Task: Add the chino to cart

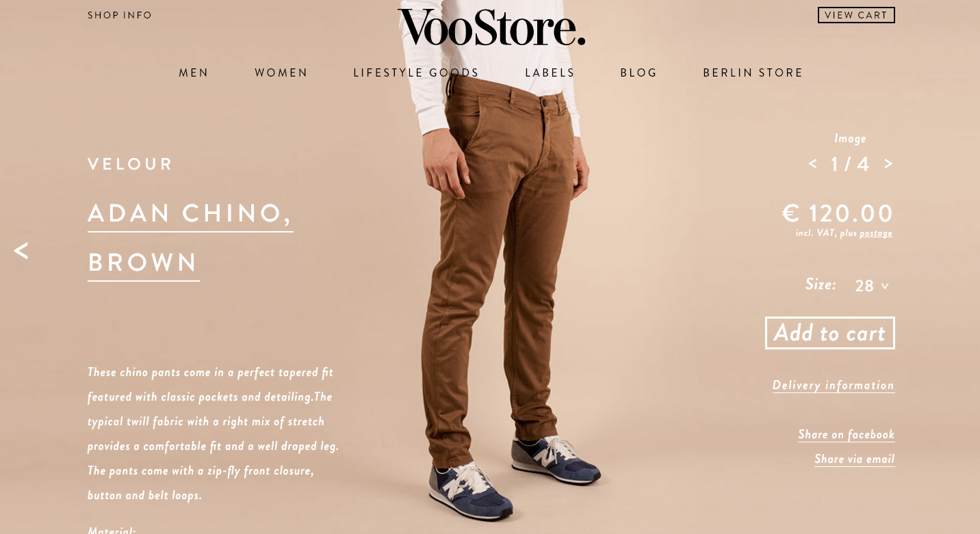Action: pos(830,333)
